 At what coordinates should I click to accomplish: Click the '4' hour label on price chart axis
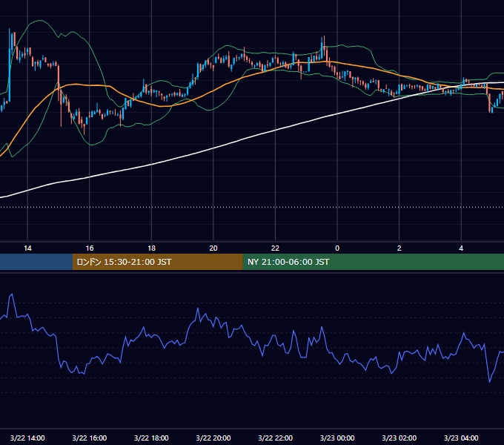point(461,248)
